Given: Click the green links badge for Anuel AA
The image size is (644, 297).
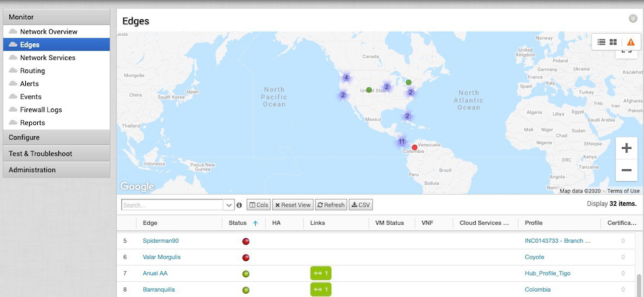Looking at the screenshot, I should pyautogui.click(x=320, y=273).
